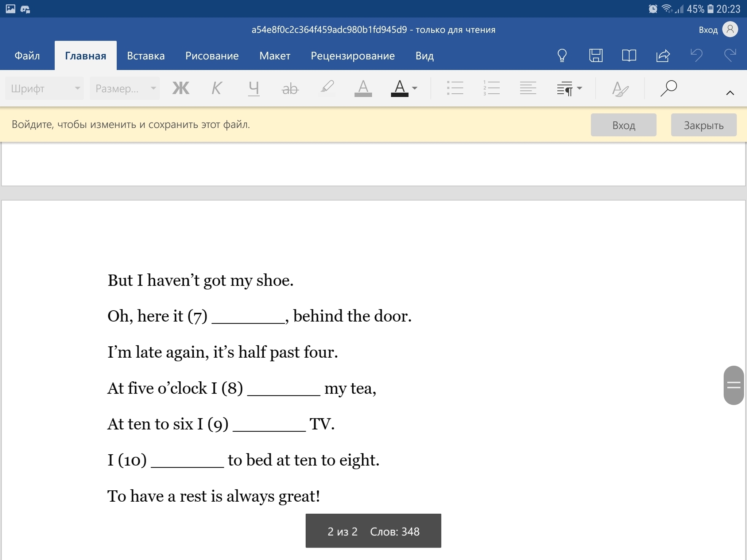The height and width of the screenshot is (560, 747).
Task: Insert bulleted list
Action: 455,88
